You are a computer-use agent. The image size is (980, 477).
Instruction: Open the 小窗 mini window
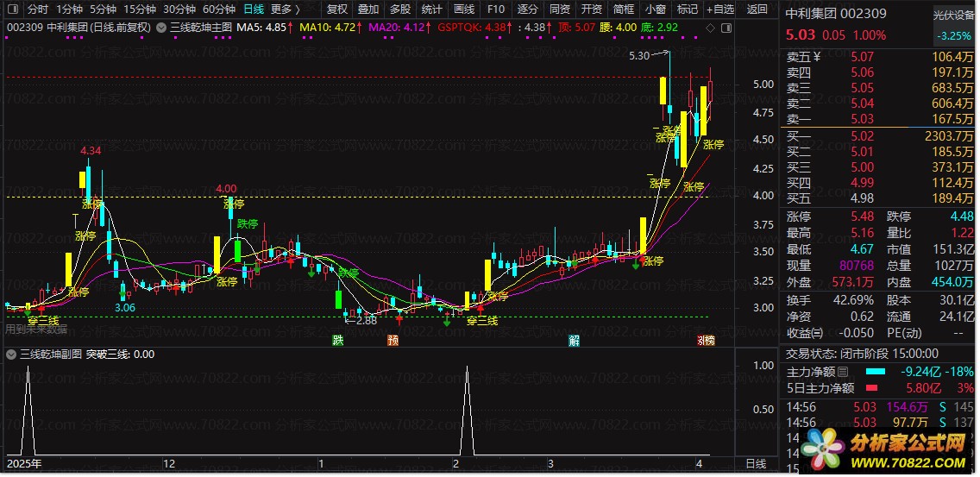click(x=655, y=9)
